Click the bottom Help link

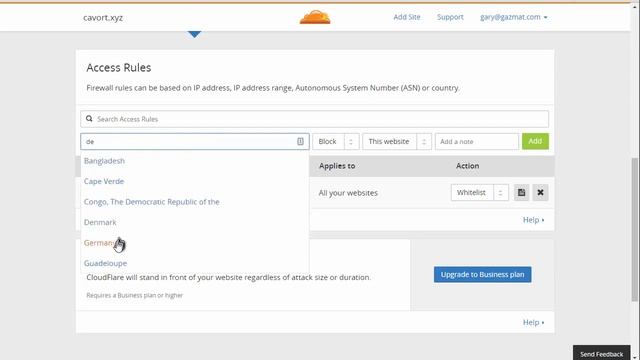point(533,322)
